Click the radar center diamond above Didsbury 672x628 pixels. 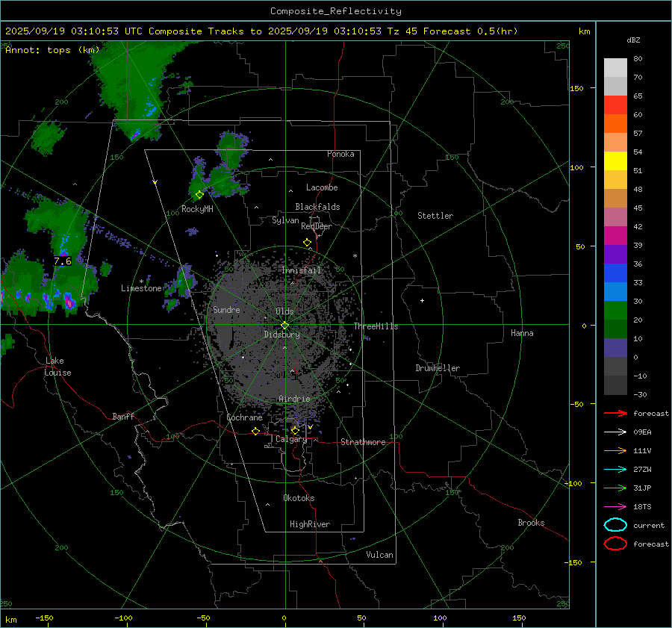284,325
